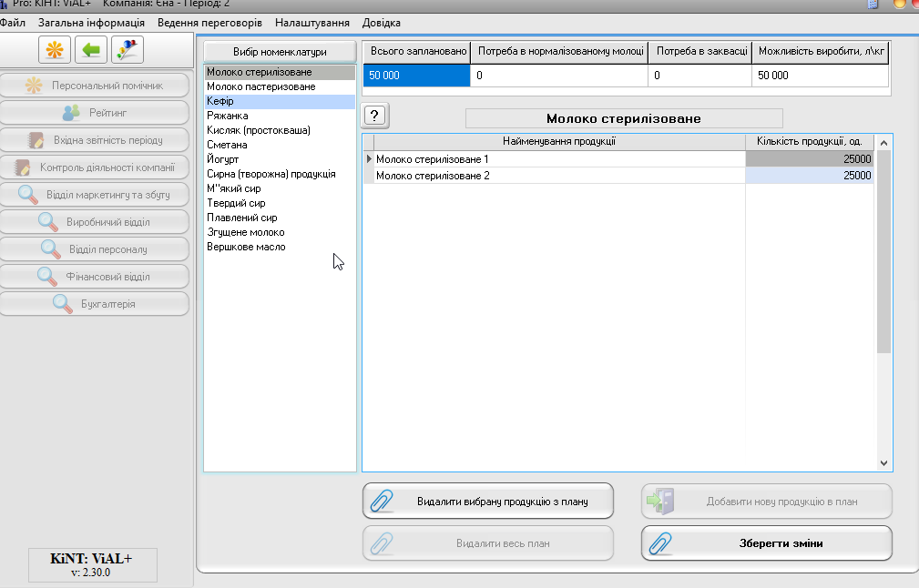Open the Файл menu

tap(13, 23)
